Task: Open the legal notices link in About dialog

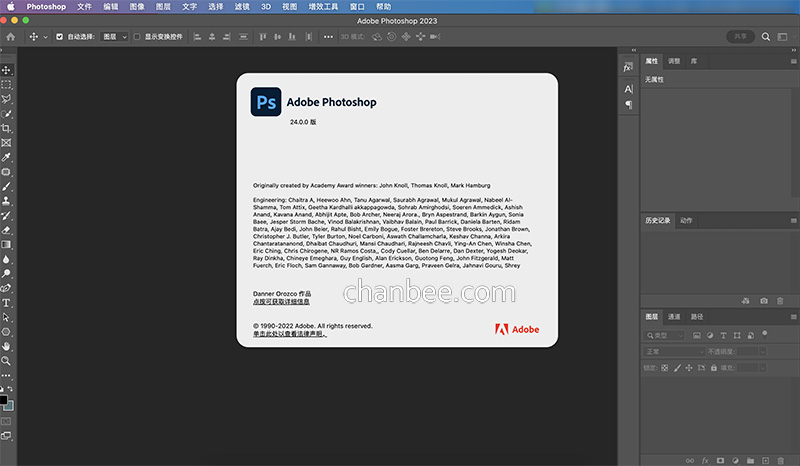Action: coord(290,334)
